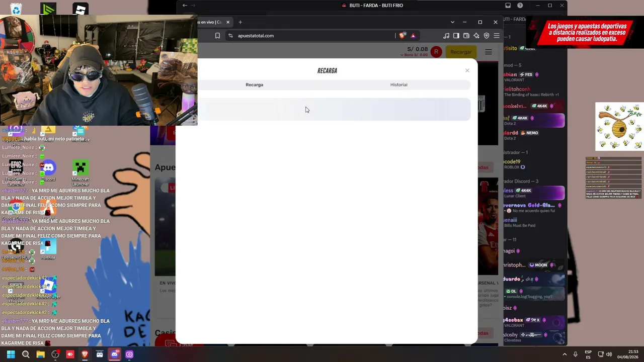Open the site settings icon in address bar

pos(230,36)
